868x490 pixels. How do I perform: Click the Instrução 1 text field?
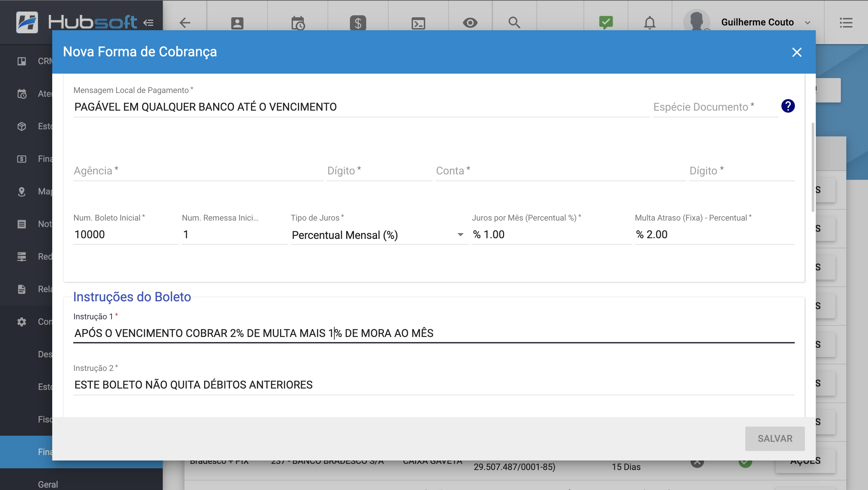[434, 333]
